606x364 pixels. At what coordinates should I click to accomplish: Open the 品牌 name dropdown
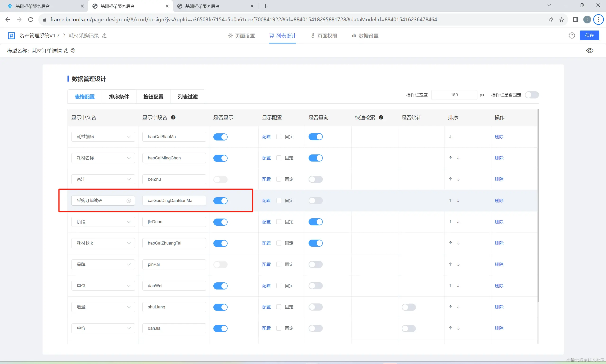click(x=103, y=264)
